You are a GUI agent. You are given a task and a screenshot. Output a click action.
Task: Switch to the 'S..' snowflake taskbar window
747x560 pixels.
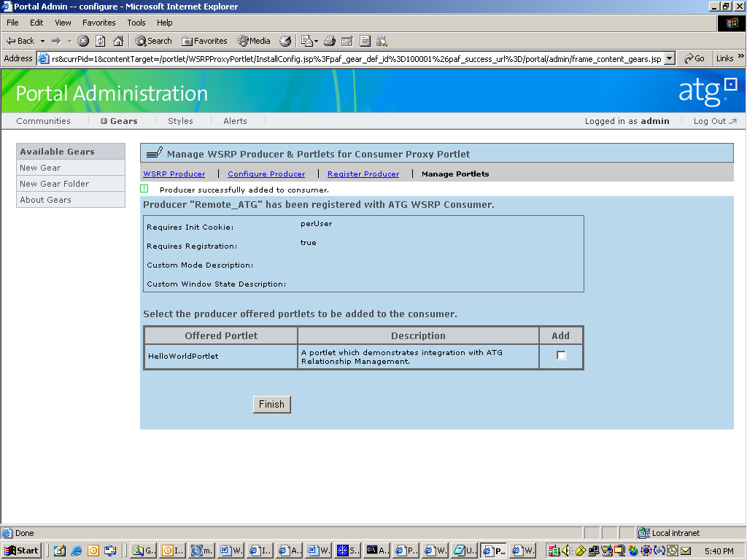tap(348, 551)
